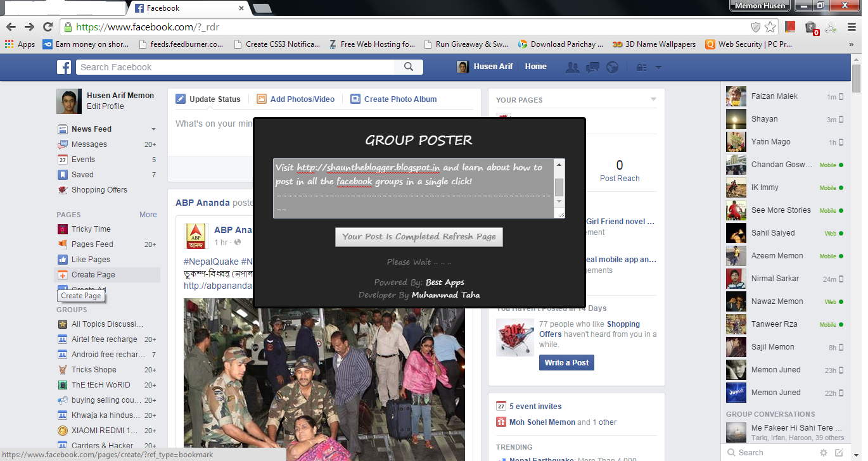
Task: Close the Facebook tab
Action: pos(241,8)
